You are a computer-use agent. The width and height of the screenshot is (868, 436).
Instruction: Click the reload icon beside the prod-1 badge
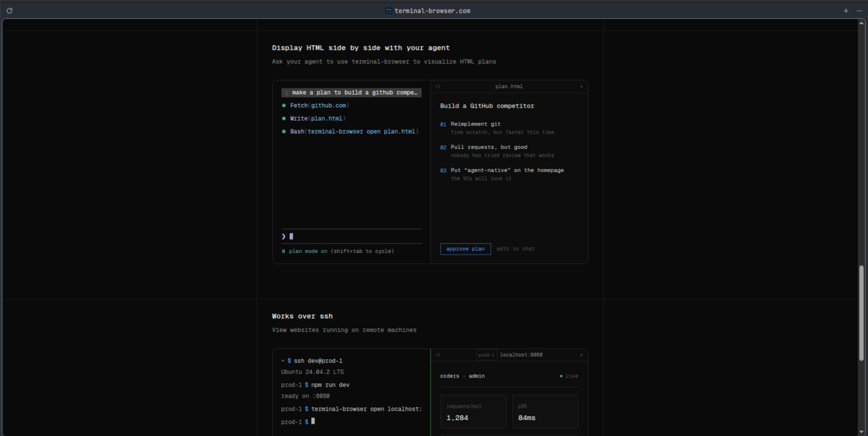[x=438, y=355]
